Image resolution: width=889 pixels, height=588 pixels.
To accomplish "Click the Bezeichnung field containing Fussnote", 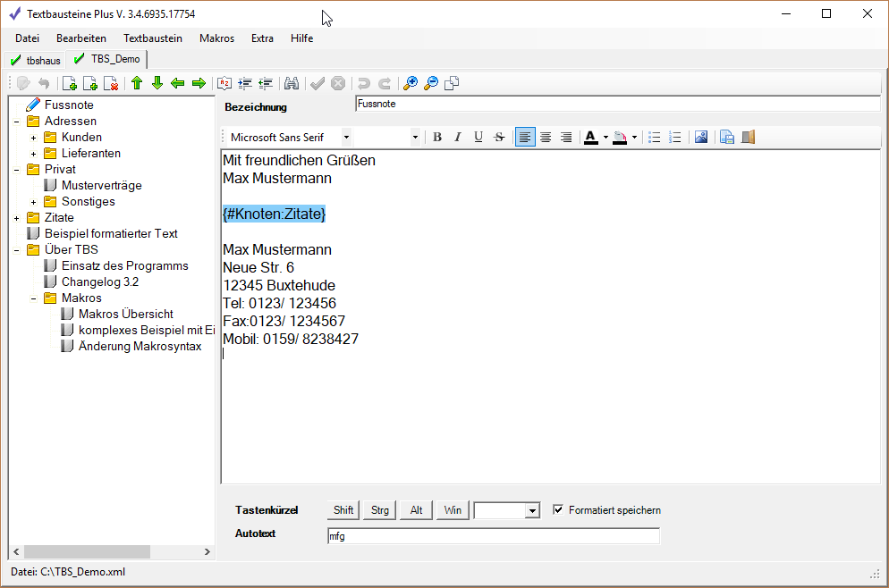I will coord(617,104).
